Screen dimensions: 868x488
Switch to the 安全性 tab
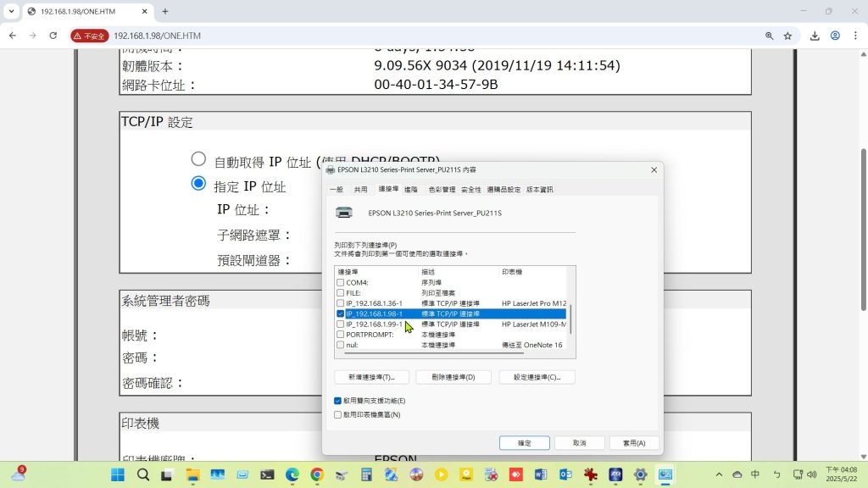click(470, 190)
